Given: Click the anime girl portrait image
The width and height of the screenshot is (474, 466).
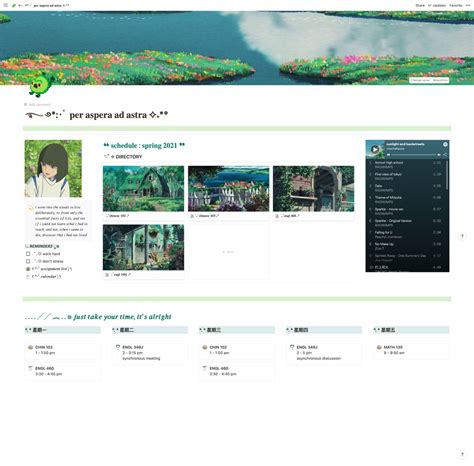Looking at the screenshot, I should click(x=53, y=168).
